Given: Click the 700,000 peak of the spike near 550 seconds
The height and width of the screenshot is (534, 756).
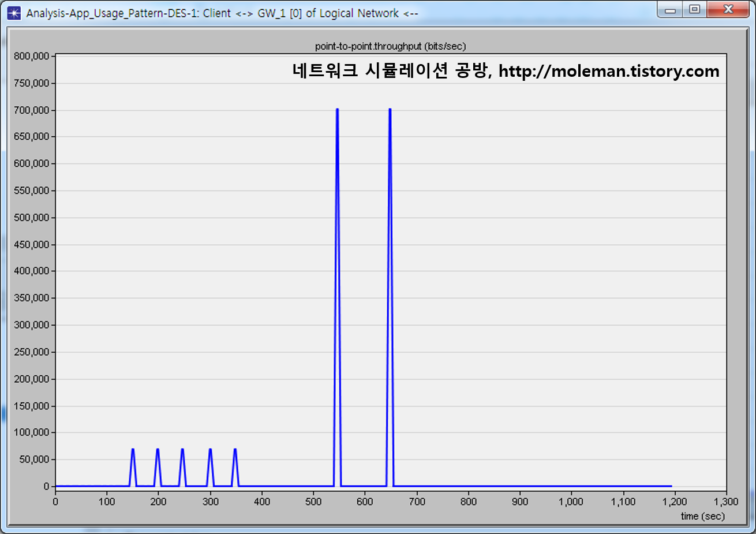Looking at the screenshot, I should coord(337,110).
